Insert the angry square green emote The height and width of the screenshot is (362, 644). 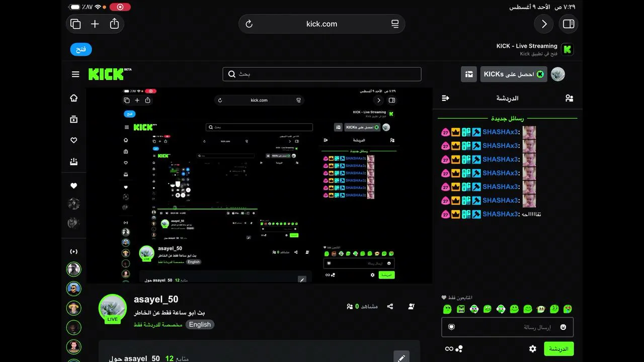click(461, 309)
